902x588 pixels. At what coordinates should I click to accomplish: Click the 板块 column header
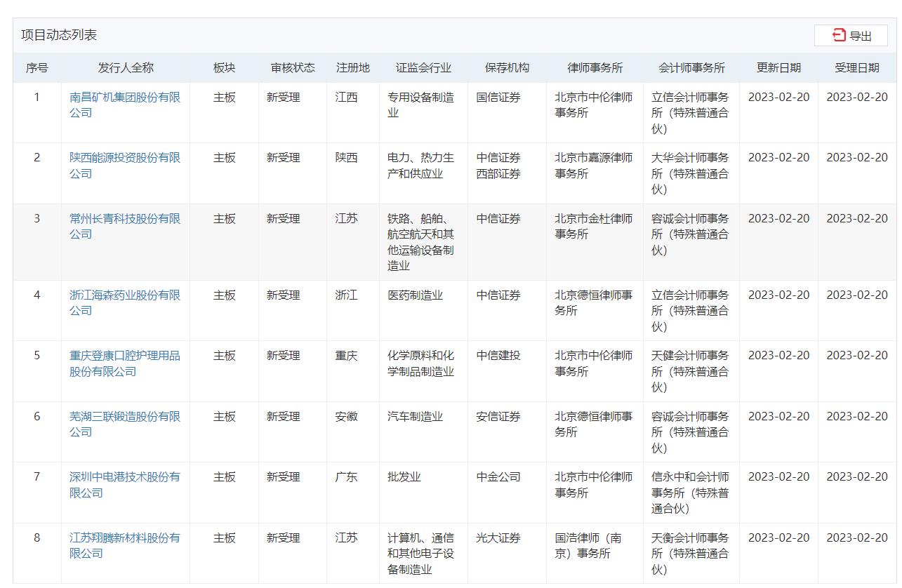[x=225, y=68]
